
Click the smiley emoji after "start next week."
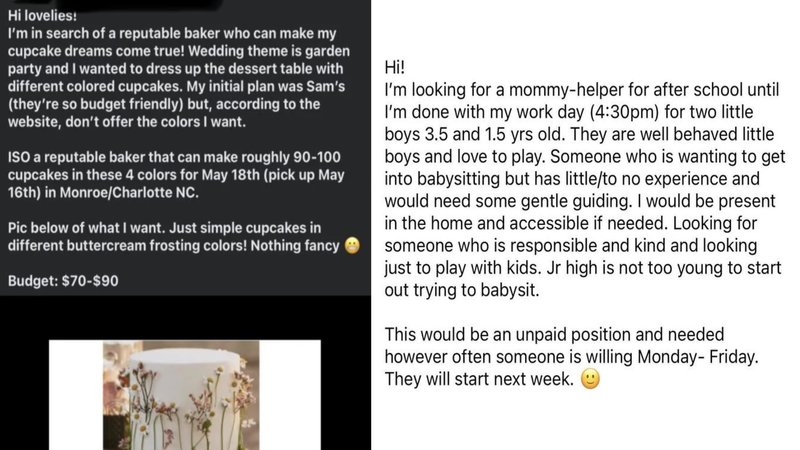(x=590, y=381)
